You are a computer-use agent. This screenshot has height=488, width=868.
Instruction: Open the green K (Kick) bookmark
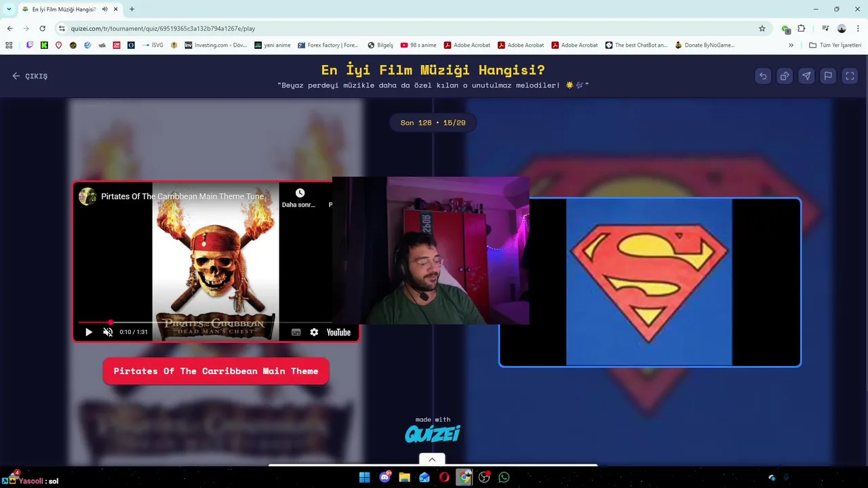pyautogui.click(x=44, y=45)
